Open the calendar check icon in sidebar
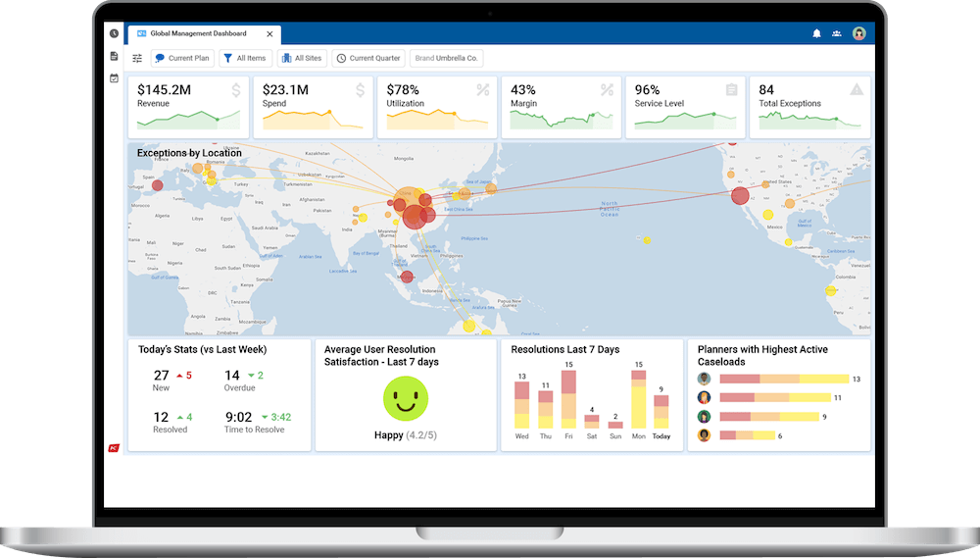The image size is (980, 558). [114, 78]
